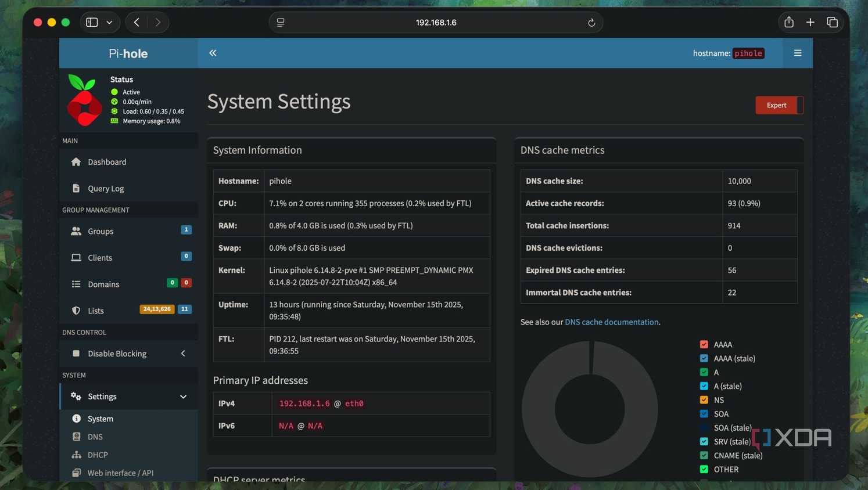Image resolution: width=868 pixels, height=490 pixels.
Task: Click the Safari address bar
Action: (x=436, y=22)
